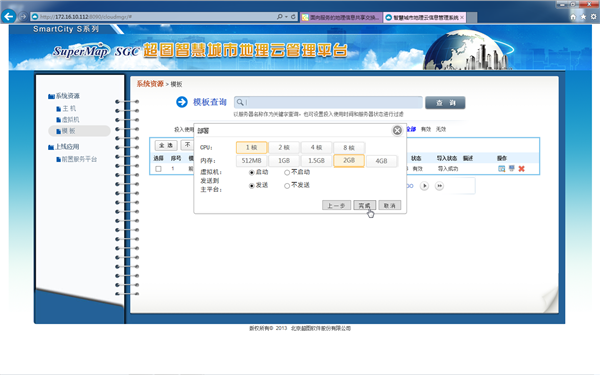This screenshot has height=375, width=600.
Task: Select 不启动 radio for 虚拟机
Action: tap(287, 173)
